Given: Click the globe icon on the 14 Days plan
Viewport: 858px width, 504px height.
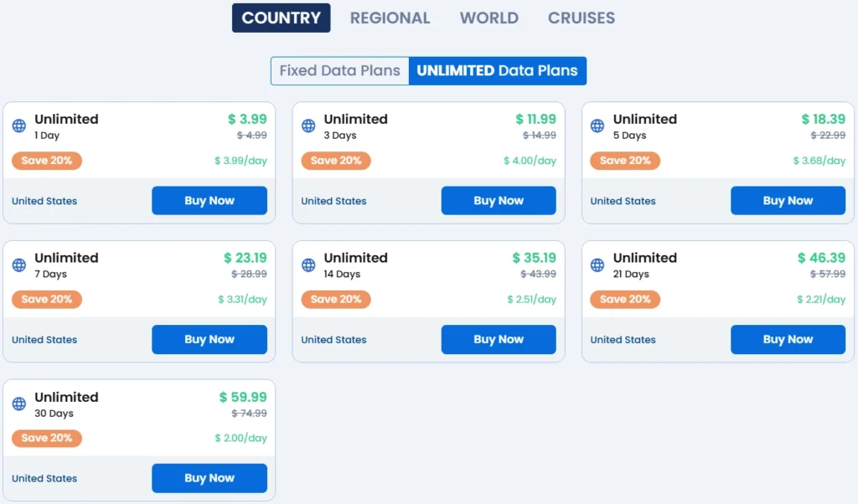Looking at the screenshot, I should (x=308, y=265).
